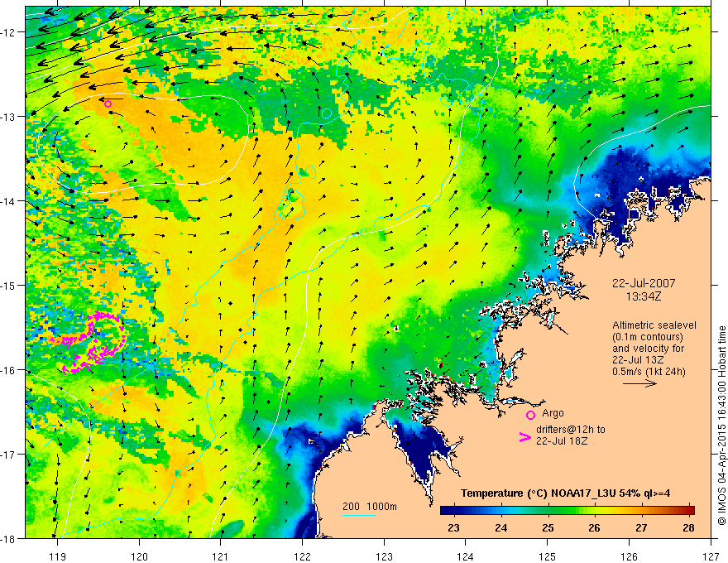Click the Temperature NOAA17_L3U title text
Viewport: 728px width, 563px height.
[565, 493]
